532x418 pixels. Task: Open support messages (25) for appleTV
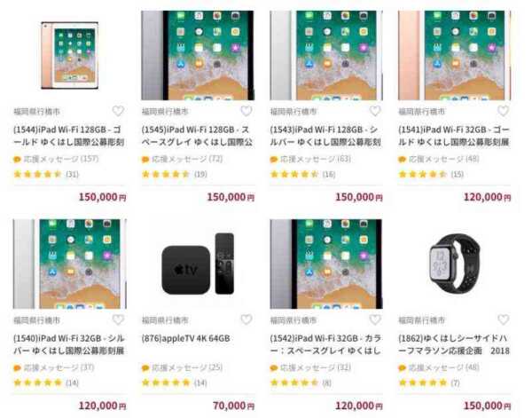[182, 367]
